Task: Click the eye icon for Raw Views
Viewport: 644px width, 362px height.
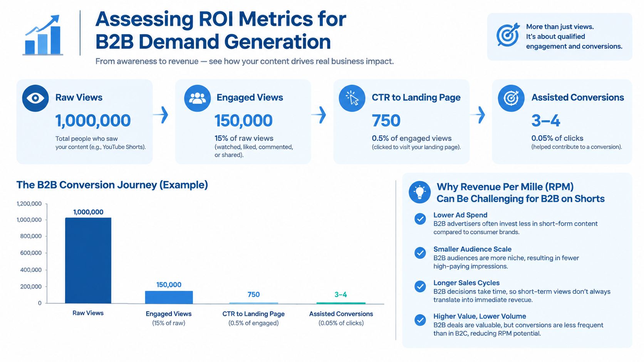Action: click(35, 98)
